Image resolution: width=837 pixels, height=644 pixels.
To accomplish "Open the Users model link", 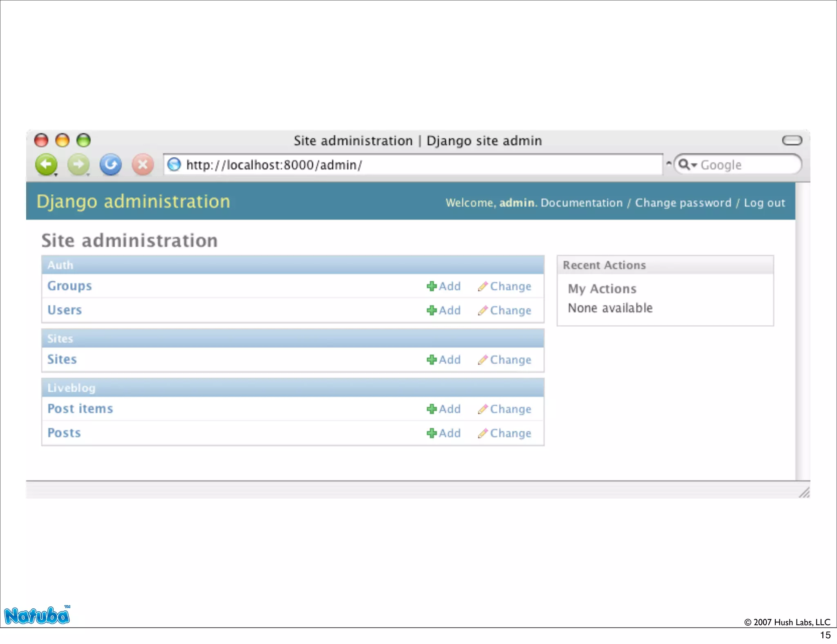I will click(x=65, y=310).
